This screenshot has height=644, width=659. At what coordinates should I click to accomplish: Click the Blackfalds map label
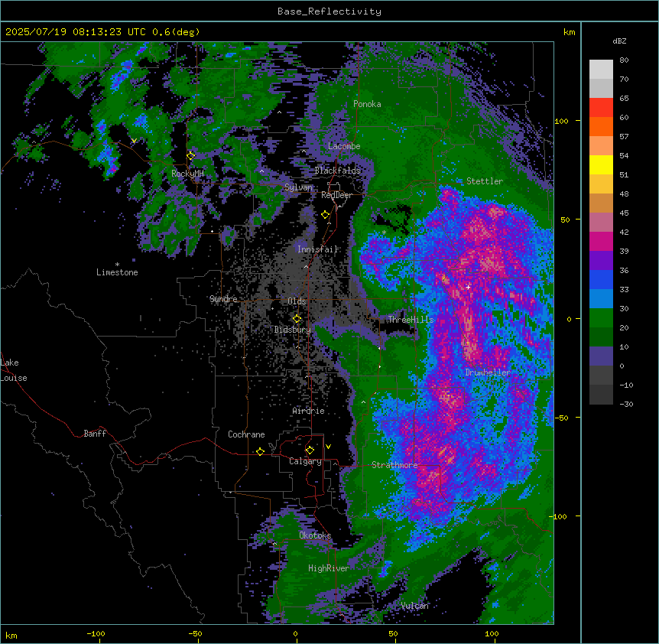337,171
